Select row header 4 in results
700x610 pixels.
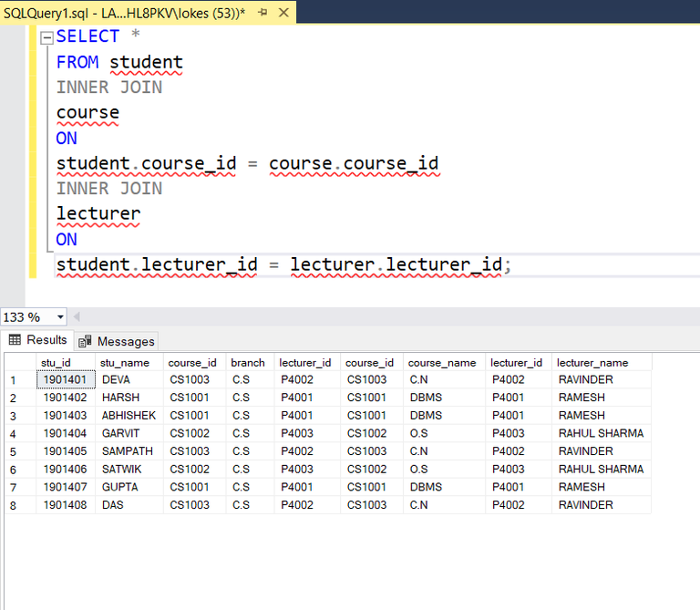[21, 434]
